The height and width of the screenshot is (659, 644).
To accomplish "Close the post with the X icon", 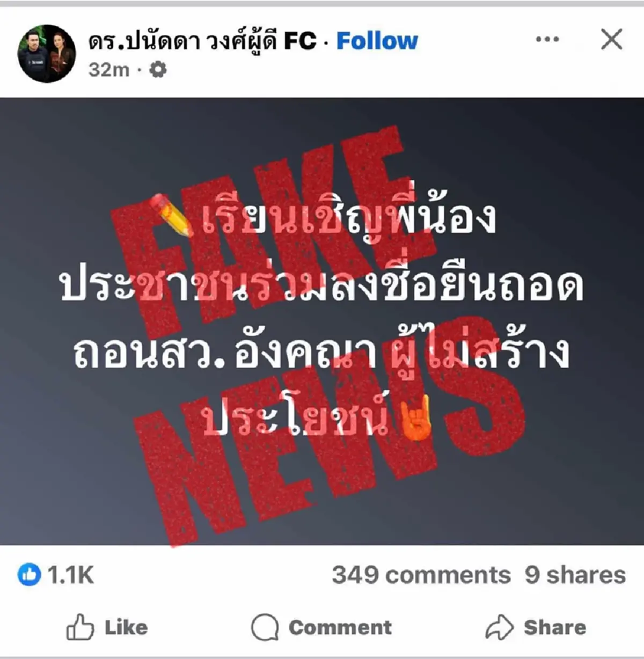I will [x=611, y=40].
